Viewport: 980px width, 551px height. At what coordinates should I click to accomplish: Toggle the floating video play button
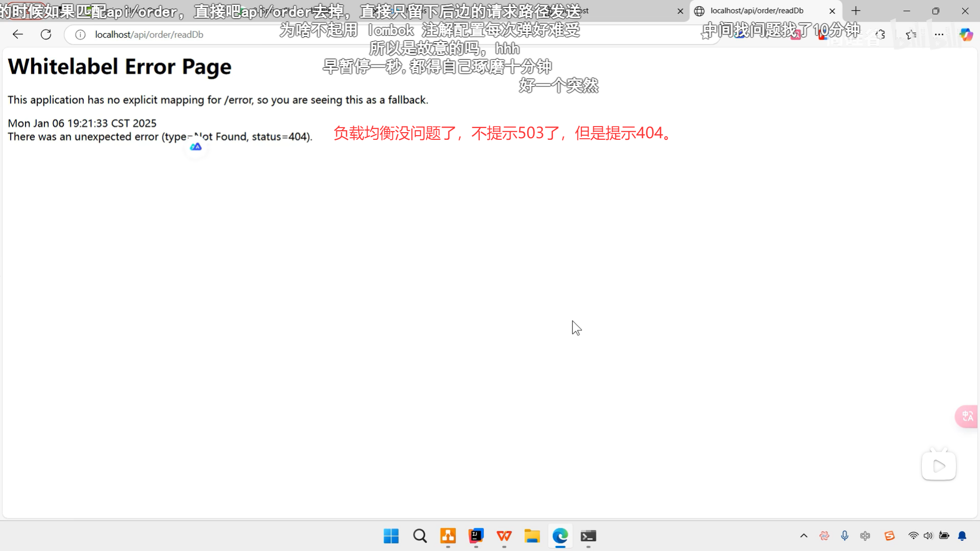(939, 466)
